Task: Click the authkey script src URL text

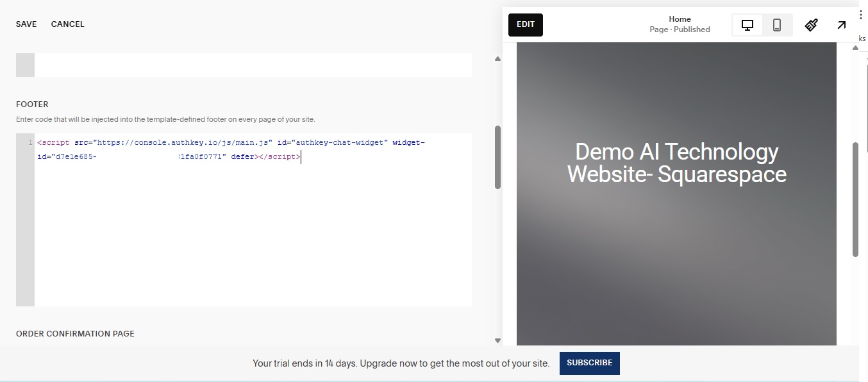Action: [183, 142]
